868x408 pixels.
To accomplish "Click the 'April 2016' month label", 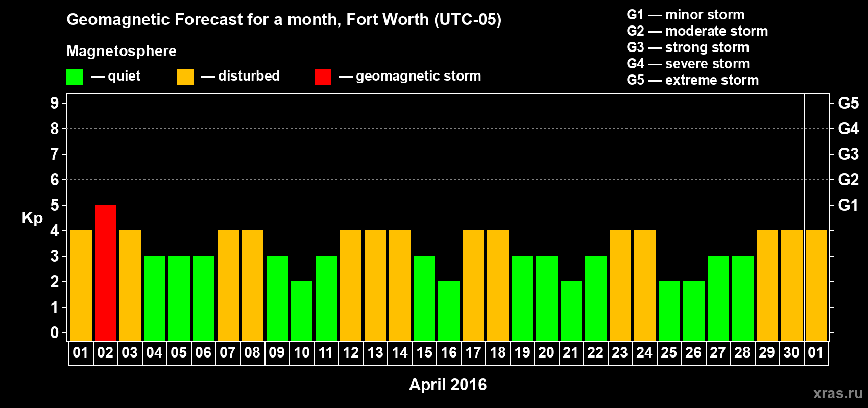I will [x=448, y=385].
